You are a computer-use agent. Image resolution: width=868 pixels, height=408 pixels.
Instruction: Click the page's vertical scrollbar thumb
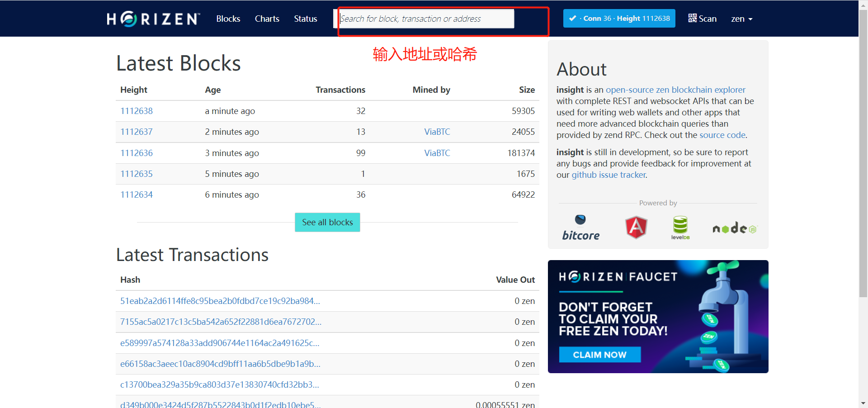click(x=863, y=154)
